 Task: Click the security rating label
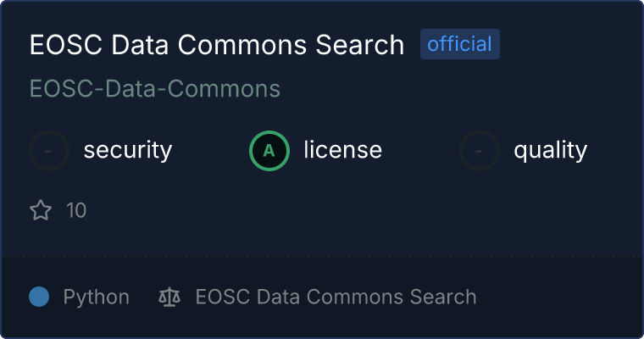pyautogui.click(x=128, y=151)
